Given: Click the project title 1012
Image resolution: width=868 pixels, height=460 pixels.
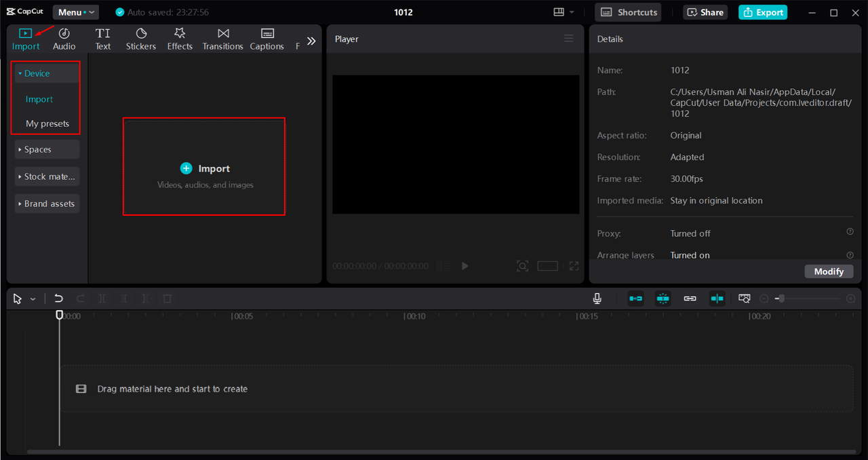Looking at the screenshot, I should pos(403,12).
